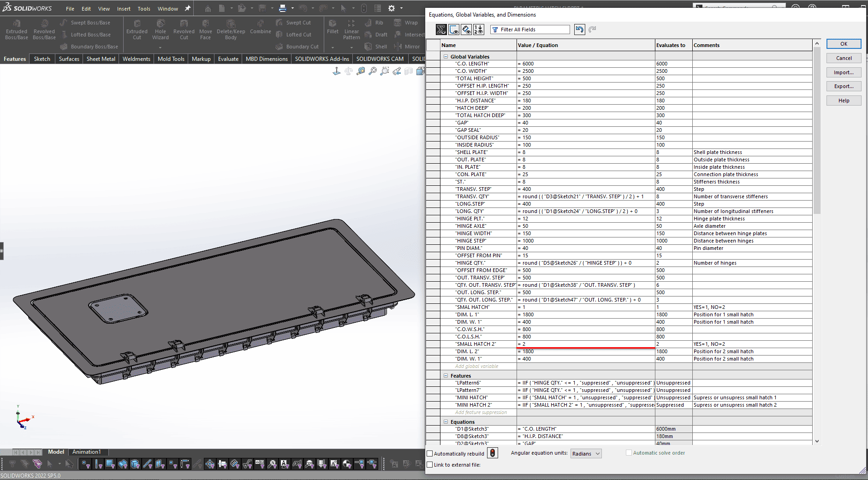Switch to Dimension View icon
This screenshot has height=480, width=868.
click(466, 30)
